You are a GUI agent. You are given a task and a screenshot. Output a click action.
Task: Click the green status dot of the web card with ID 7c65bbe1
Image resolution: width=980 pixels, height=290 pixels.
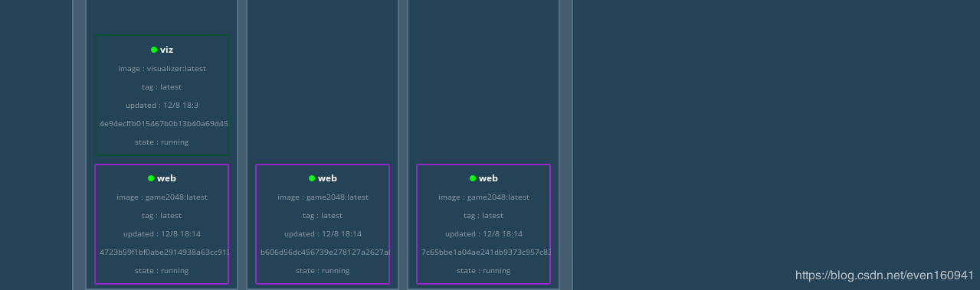click(473, 178)
